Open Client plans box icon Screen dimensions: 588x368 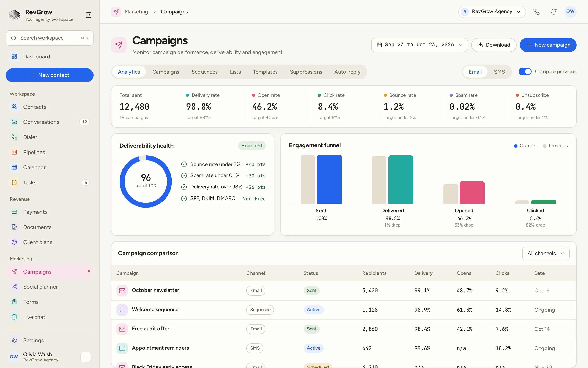(x=14, y=242)
